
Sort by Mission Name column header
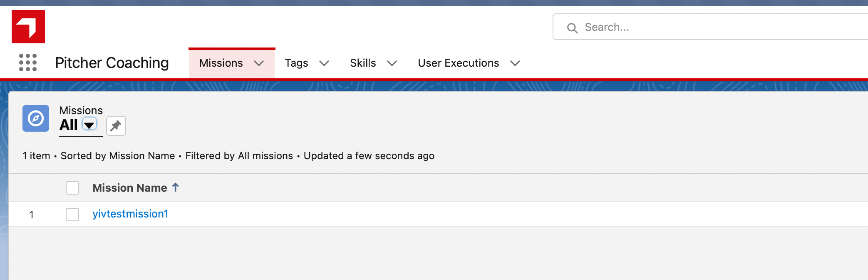(130, 188)
